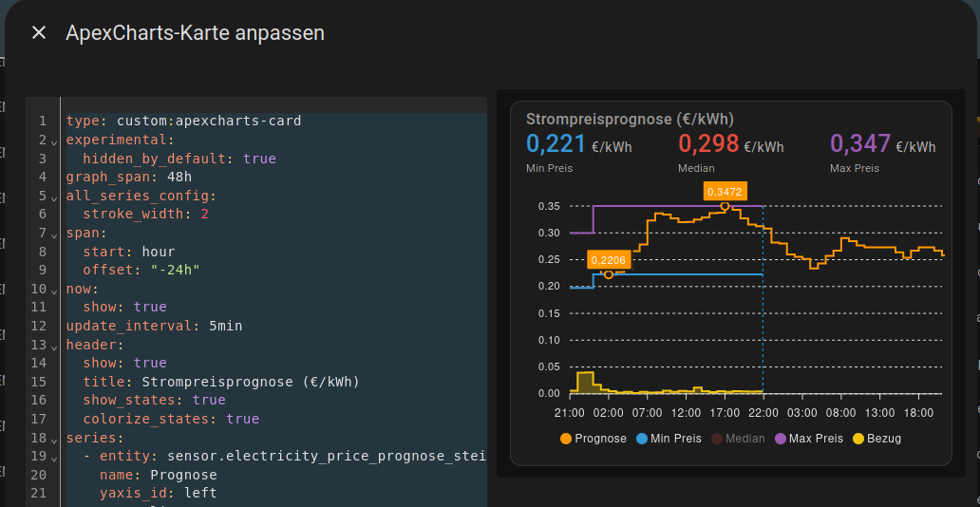This screenshot has width=980, height=507.
Task: Click the 0,2206 minimum price marker
Action: click(609, 274)
